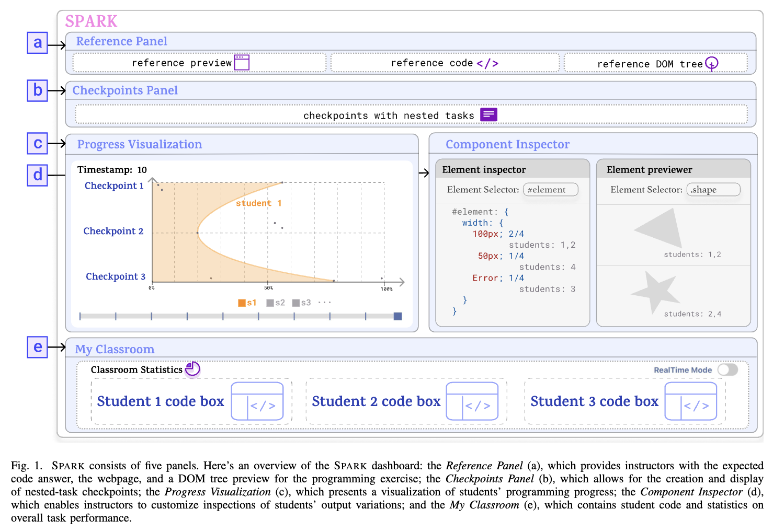Viewport: 773px width, 532px height.
Task: Select the star shape preview thumbnail
Action: tap(655, 292)
